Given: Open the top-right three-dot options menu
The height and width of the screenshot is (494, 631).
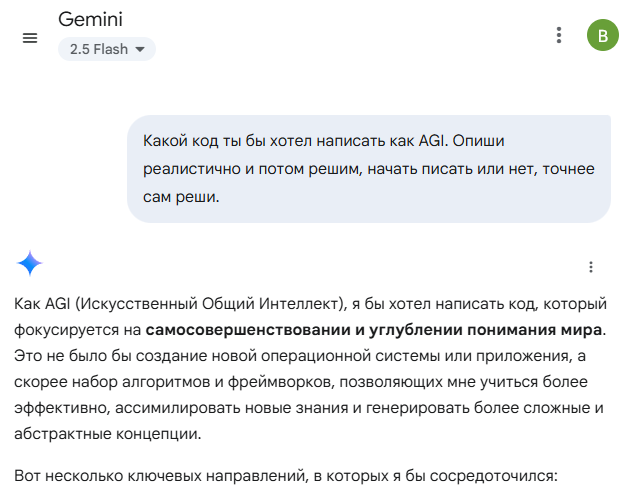Looking at the screenshot, I should 559,35.
